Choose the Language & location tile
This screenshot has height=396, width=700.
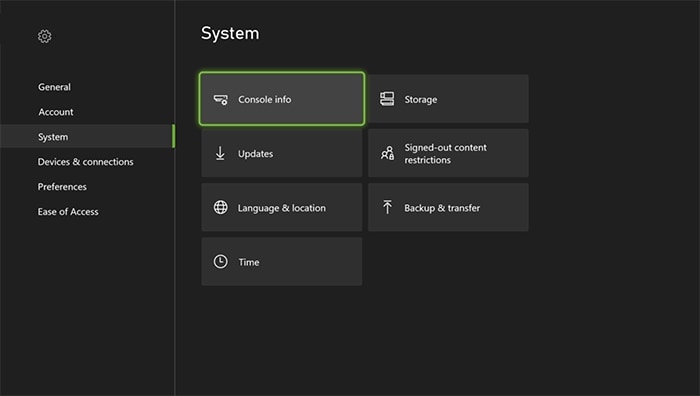coord(282,207)
